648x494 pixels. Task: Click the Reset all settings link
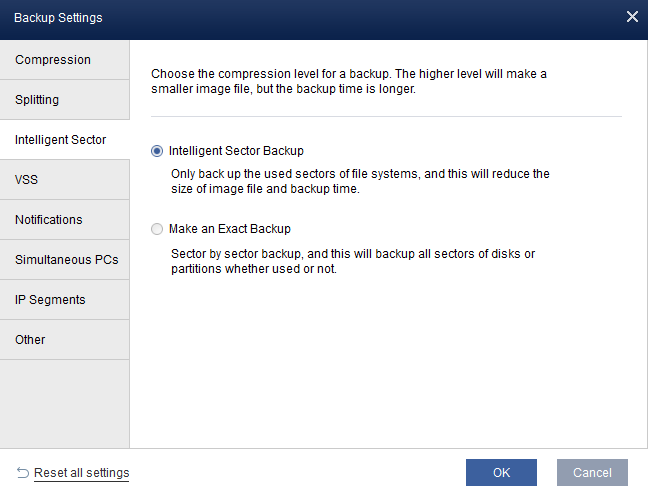tap(81, 473)
